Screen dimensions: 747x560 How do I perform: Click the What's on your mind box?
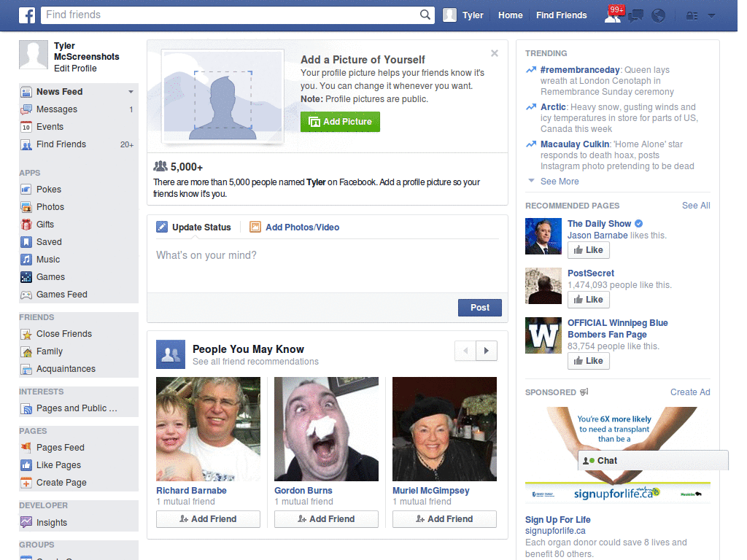point(328,265)
